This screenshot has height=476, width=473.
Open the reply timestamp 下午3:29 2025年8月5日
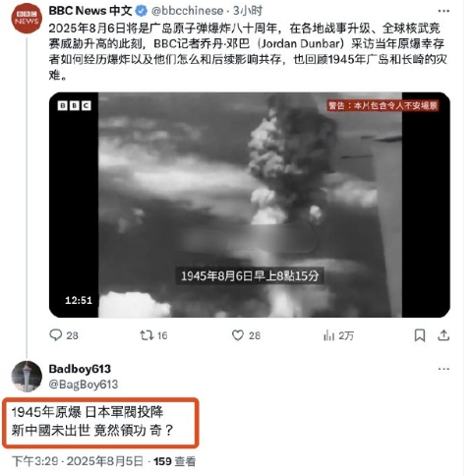pos(78,461)
